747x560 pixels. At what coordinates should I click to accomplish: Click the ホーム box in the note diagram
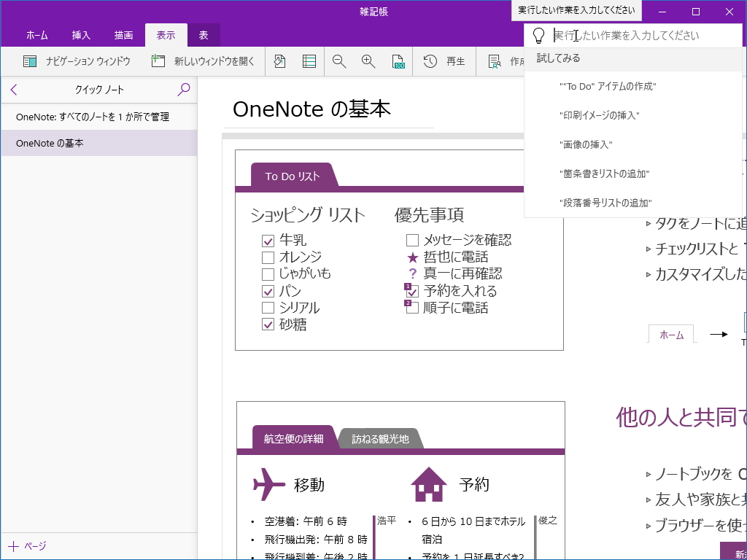click(671, 335)
